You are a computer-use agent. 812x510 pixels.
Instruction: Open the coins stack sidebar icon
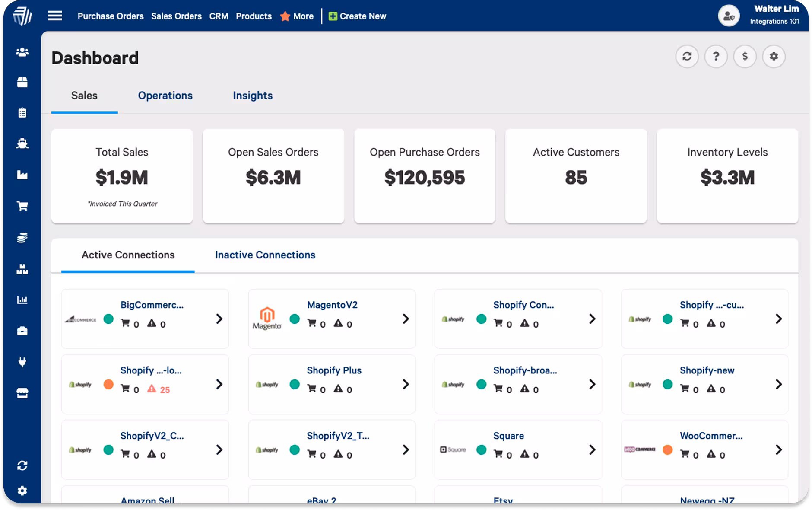22,237
